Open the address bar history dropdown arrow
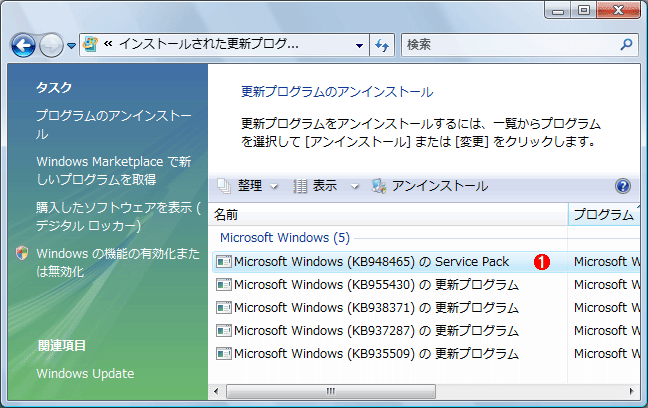Image resolution: width=648 pixels, height=408 pixels. point(359,45)
